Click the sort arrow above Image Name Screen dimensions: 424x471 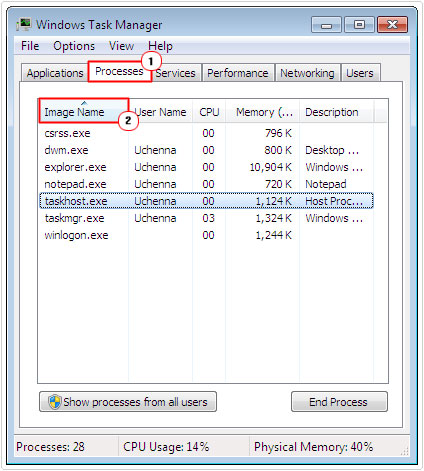click(84, 103)
